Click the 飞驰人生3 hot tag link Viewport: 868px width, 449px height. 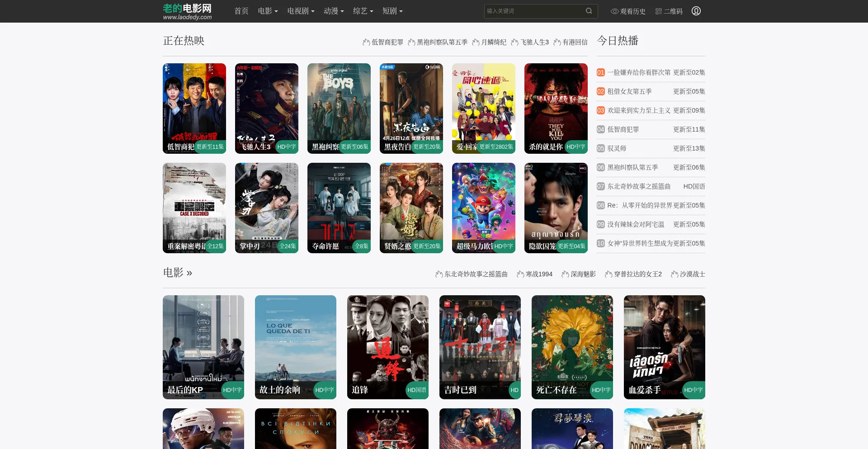coord(534,42)
